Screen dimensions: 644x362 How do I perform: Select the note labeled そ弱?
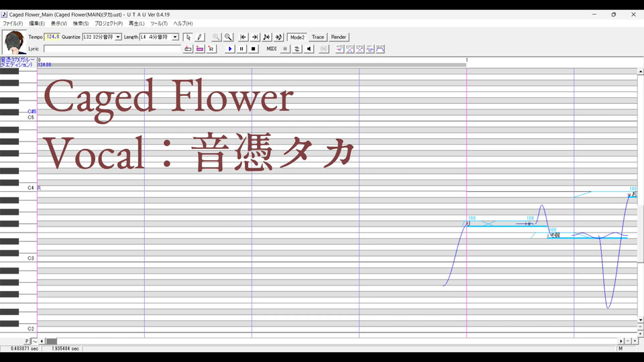[555, 235]
